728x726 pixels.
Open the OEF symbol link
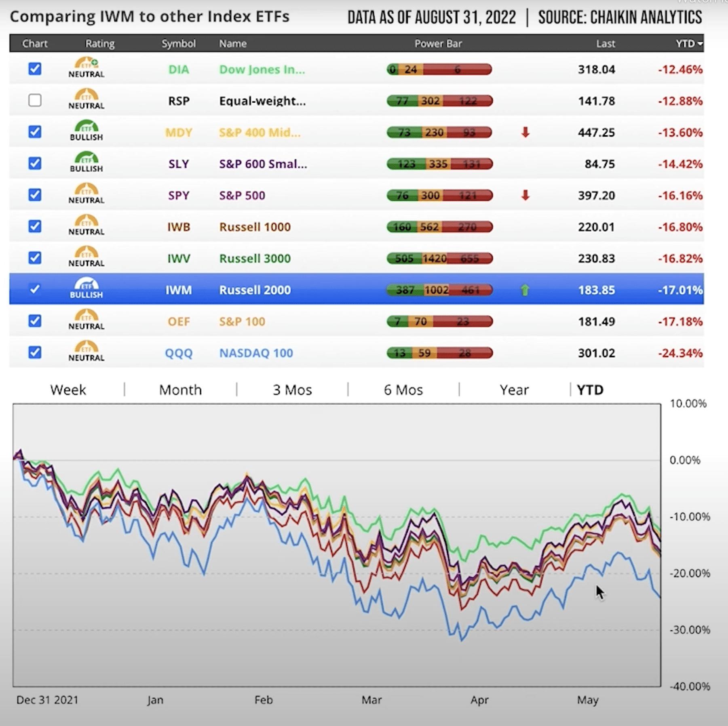179,322
